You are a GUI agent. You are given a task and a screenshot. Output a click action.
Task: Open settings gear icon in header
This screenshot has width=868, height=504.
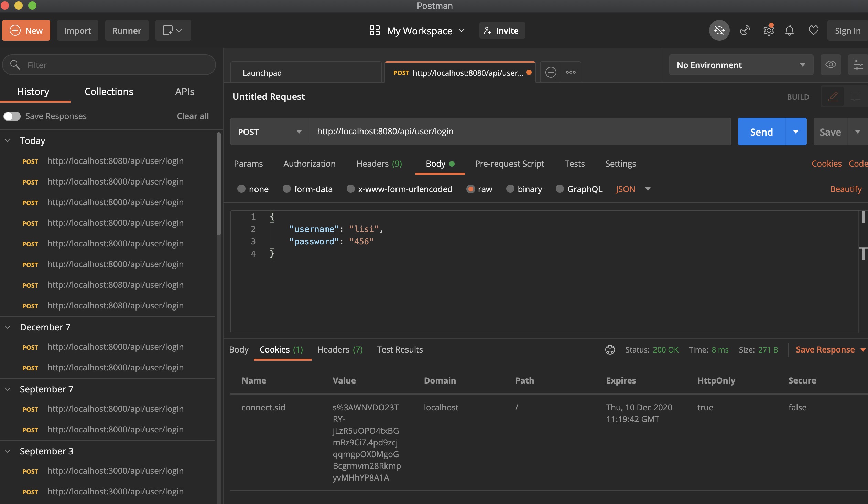coord(769,30)
